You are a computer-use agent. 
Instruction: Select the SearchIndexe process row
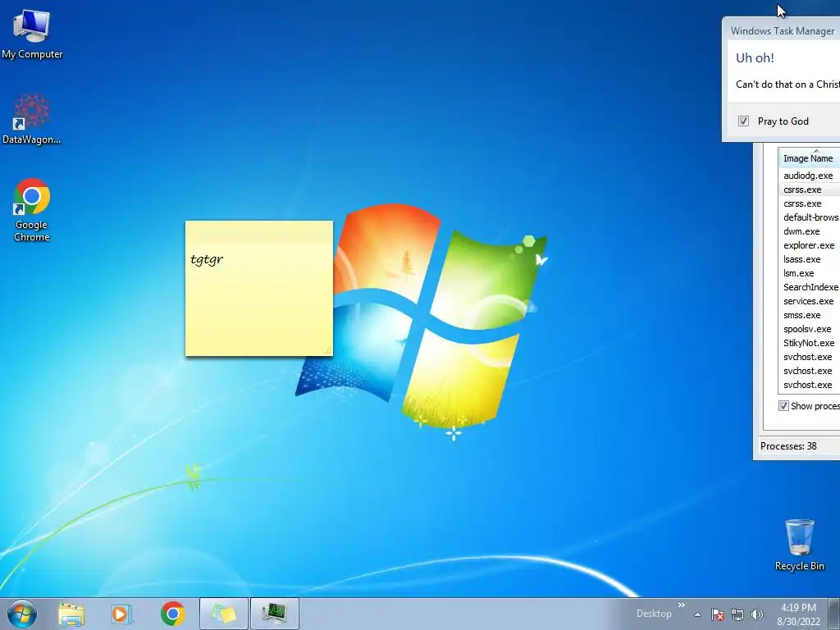(x=809, y=287)
